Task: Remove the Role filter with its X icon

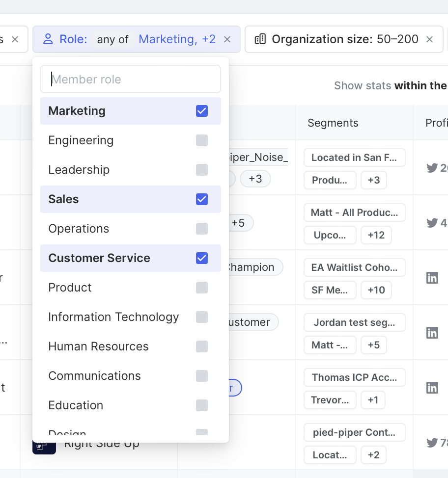Action: click(x=227, y=39)
